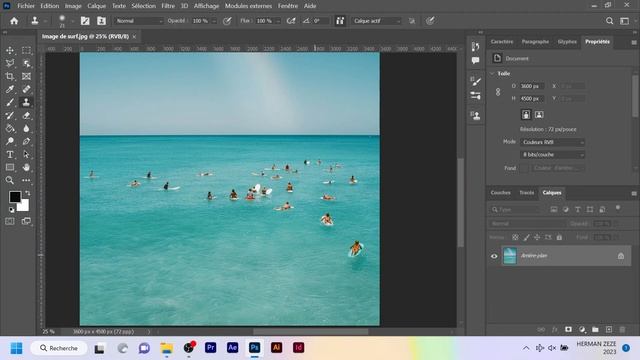Open the Edit Toolbar three-dots button
The image size is (640, 360).
coord(26,180)
